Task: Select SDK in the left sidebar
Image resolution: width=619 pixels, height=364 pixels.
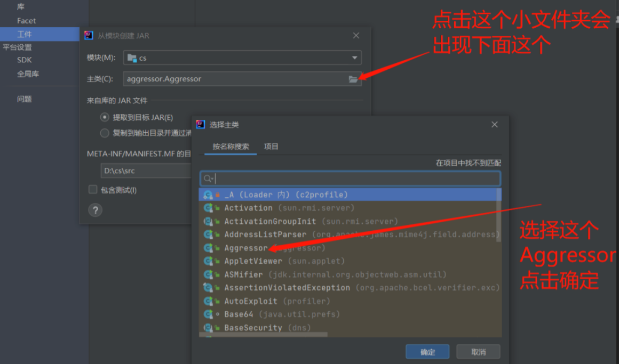Action: click(25, 60)
